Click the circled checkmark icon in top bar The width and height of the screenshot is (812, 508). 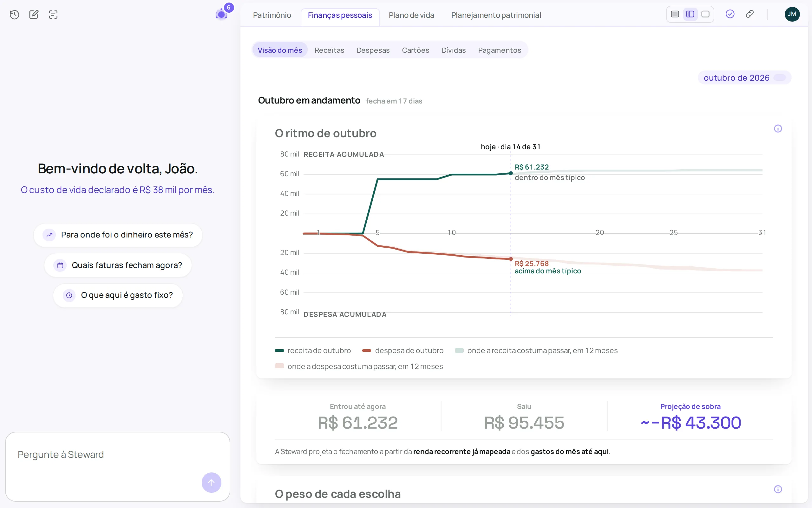(730, 14)
